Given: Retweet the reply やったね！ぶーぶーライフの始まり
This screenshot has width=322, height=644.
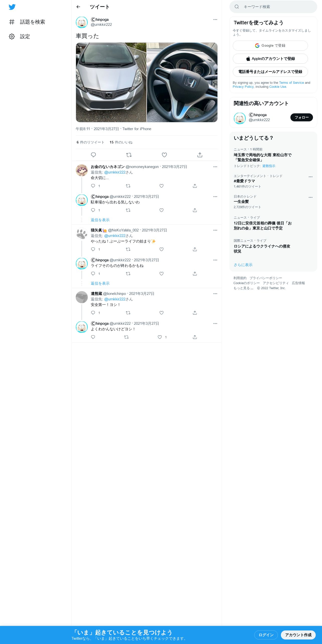Looking at the screenshot, I should (128, 249).
